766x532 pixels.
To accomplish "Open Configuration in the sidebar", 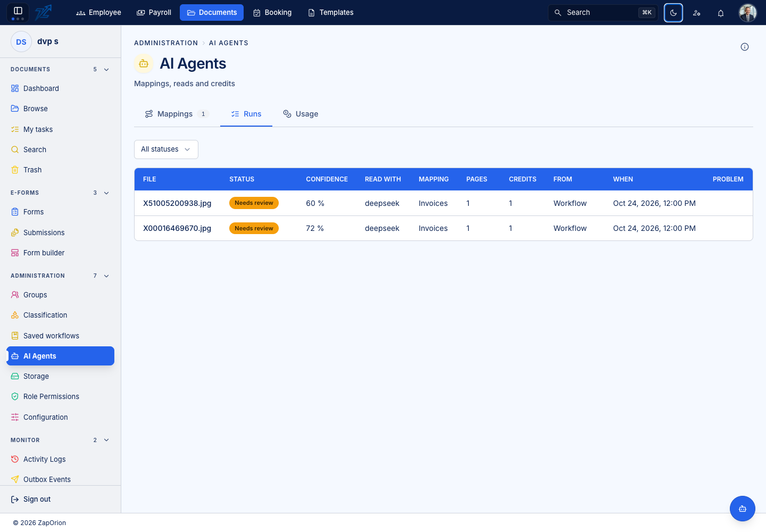I will click(61, 417).
